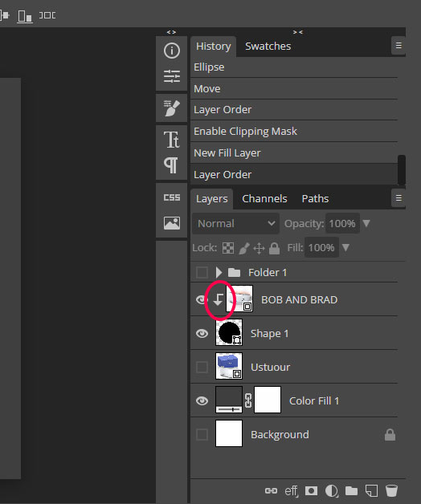Image resolution: width=421 pixels, height=504 pixels.
Task: Click the Color Fill 1 mask link icon
Action: (x=248, y=400)
